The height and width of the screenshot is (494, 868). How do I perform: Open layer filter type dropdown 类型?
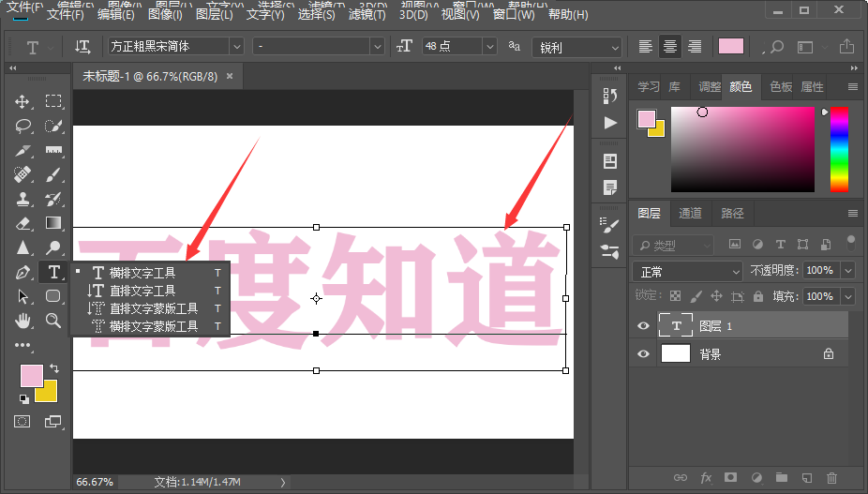pos(673,245)
